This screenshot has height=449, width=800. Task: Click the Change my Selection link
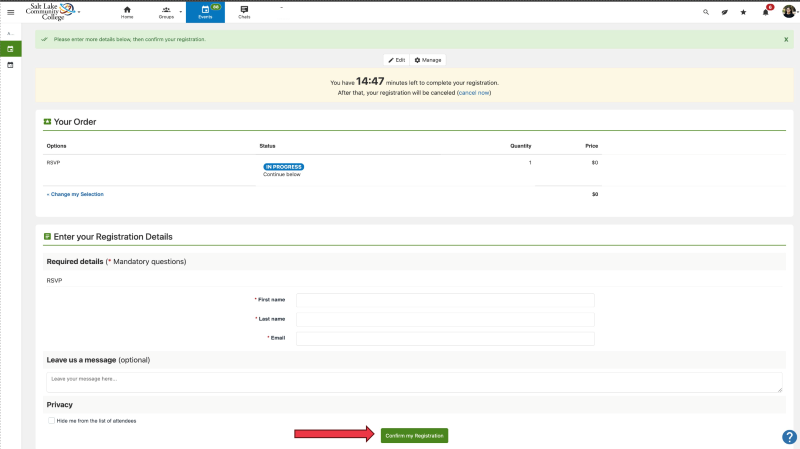(75, 194)
